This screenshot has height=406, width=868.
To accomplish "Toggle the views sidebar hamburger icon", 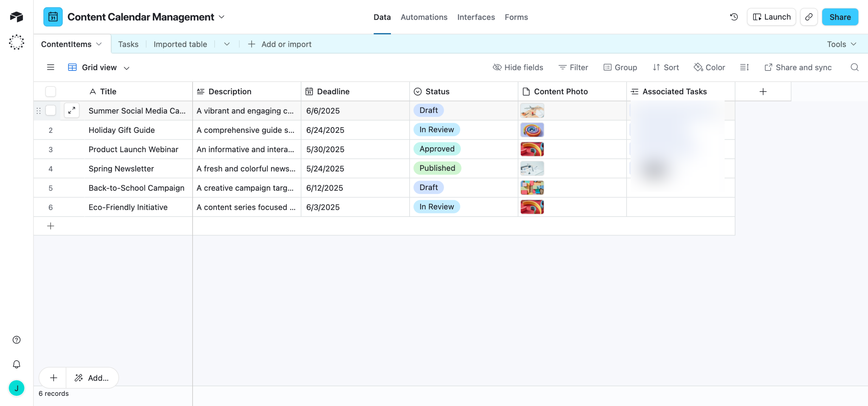I will (51, 67).
